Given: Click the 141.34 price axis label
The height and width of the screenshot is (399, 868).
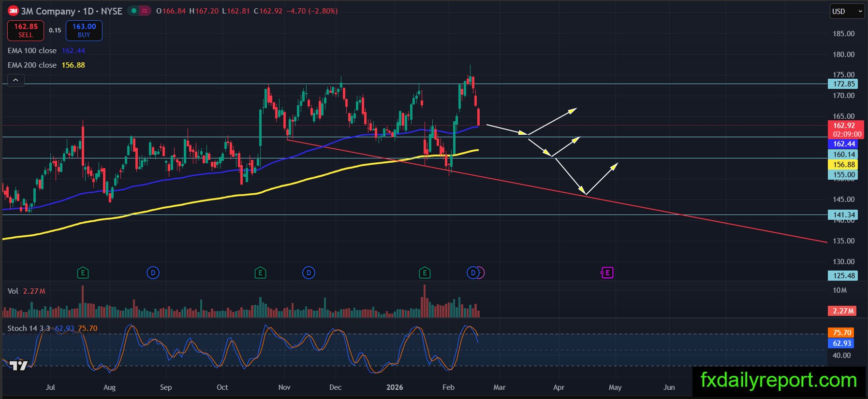Looking at the screenshot, I should click(x=844, y=215).
